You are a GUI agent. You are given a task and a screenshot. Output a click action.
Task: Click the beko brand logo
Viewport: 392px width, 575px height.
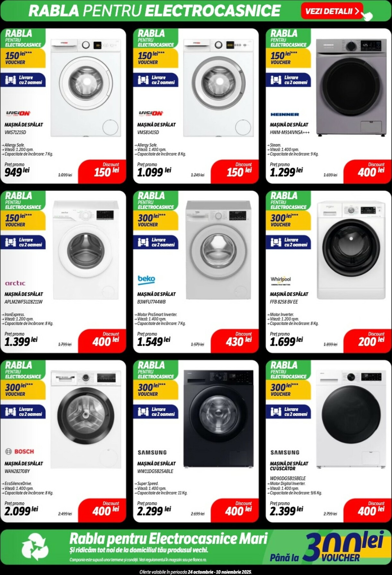pos(146,279)
